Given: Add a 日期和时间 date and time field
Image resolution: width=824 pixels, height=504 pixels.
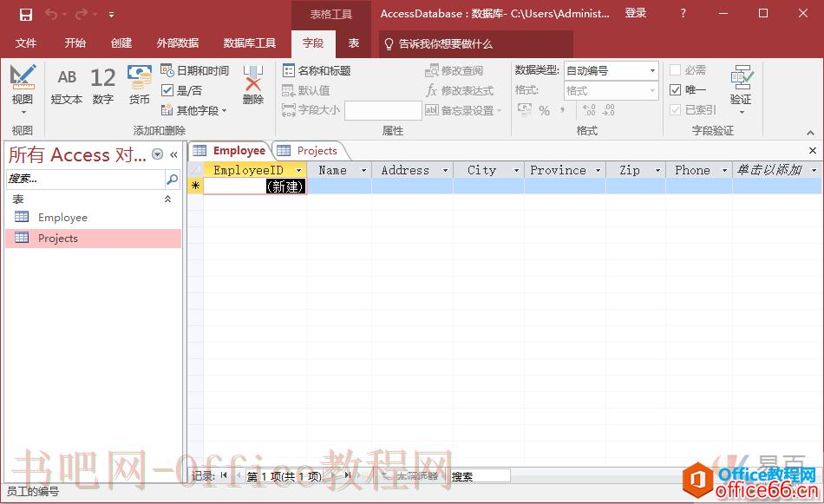Looking at the screenshot, I should [x=195, y=70].
